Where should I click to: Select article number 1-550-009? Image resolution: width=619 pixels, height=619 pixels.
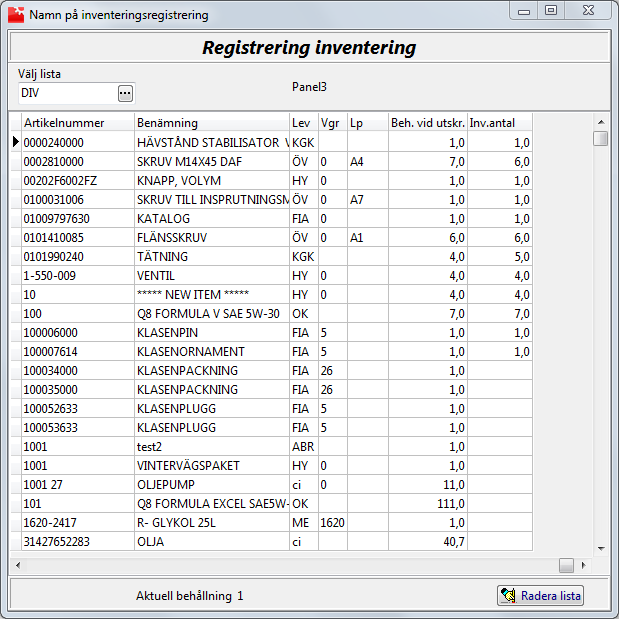(78, 275)
